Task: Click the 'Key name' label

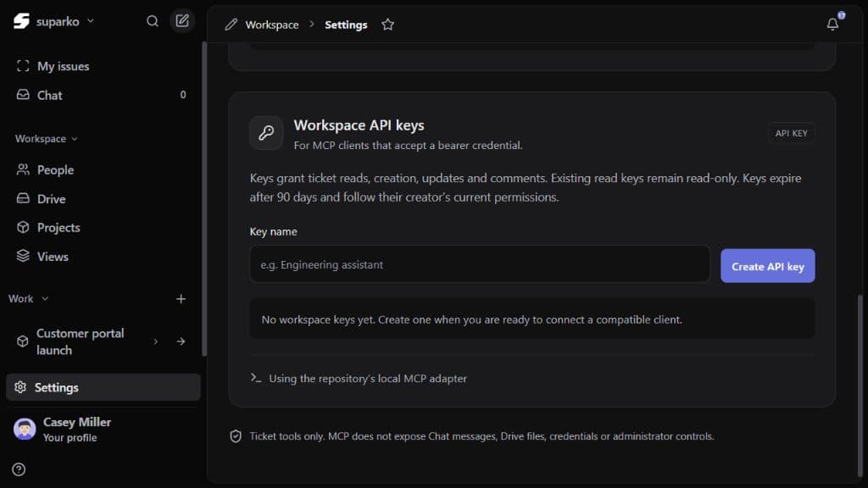Action: point(274,231)
